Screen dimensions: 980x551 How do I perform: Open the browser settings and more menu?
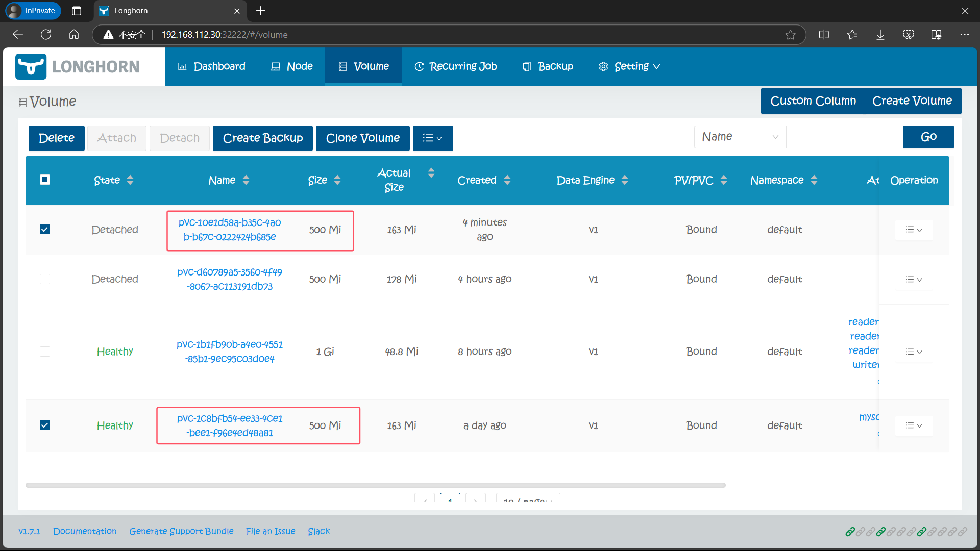tap(964, 35)
